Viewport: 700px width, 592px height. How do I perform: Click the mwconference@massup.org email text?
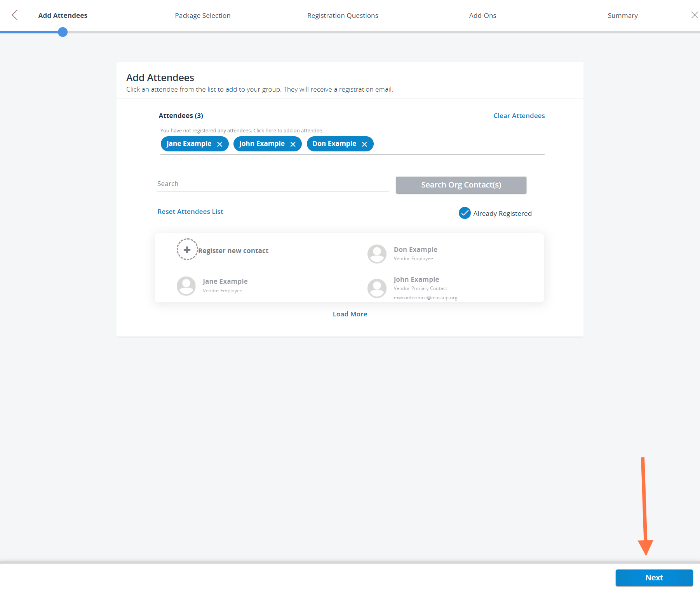425,298
